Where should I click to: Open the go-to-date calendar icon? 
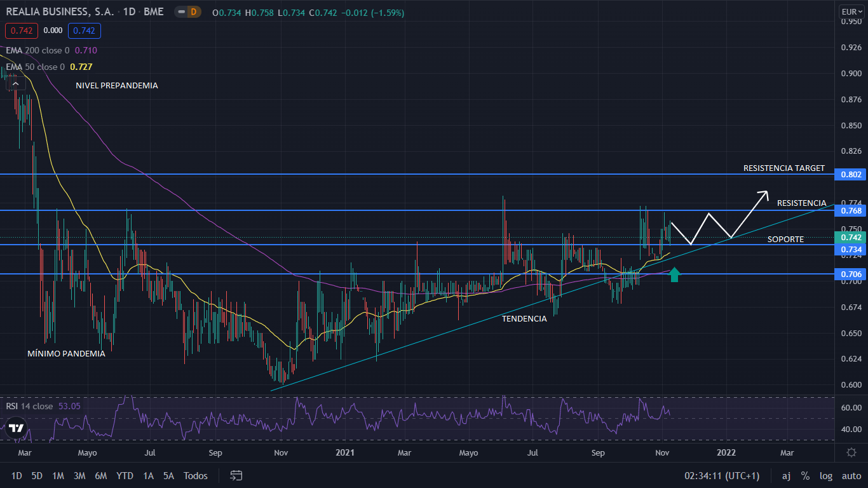tap(236, 475)
